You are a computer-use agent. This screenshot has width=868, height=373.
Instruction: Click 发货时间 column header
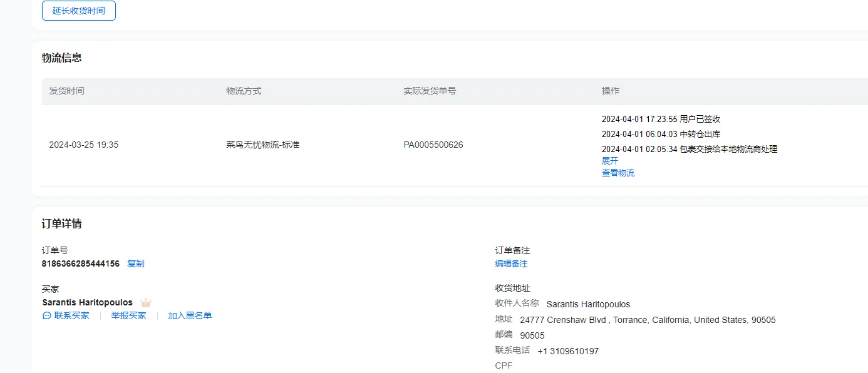pyautogui.click(x=66, y=91)
